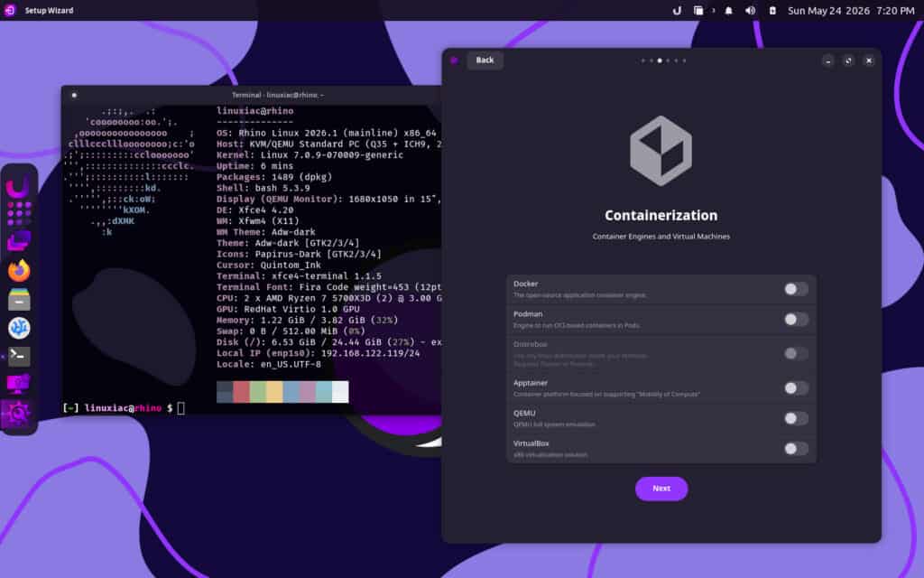
Task: Click the Setup Wizard window icon beside Back
Action: point(455,61)
